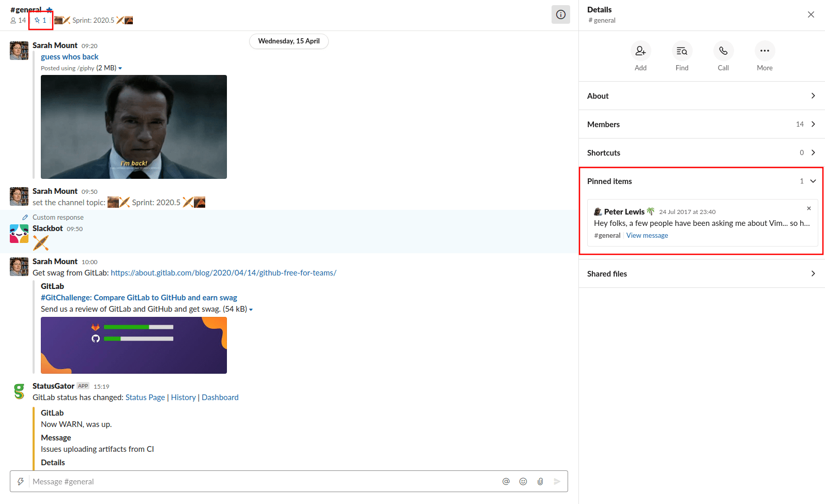
Task: Open the emoji picker smiley icon
Action: [523, 481]
